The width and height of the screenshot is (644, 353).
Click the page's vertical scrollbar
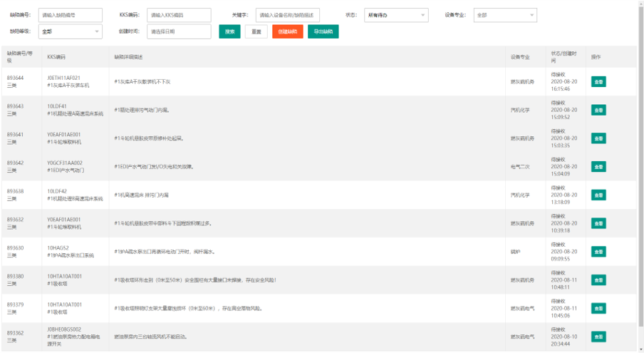coord(640,178)
